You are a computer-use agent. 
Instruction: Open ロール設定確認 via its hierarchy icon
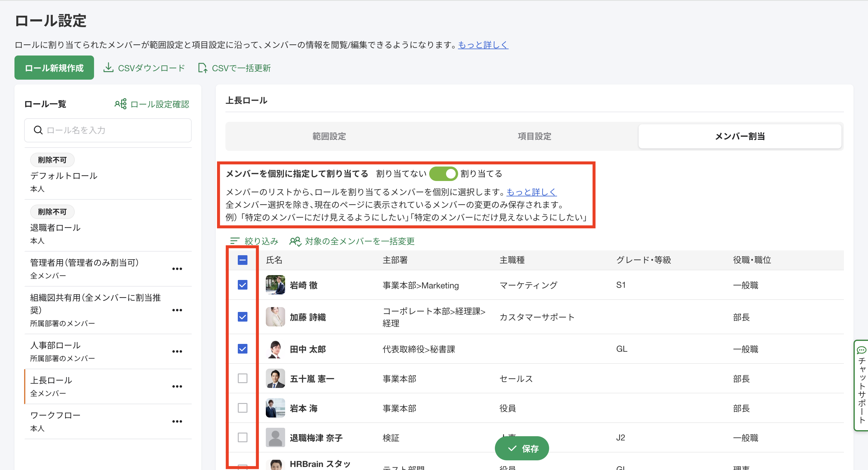[121, 104]
